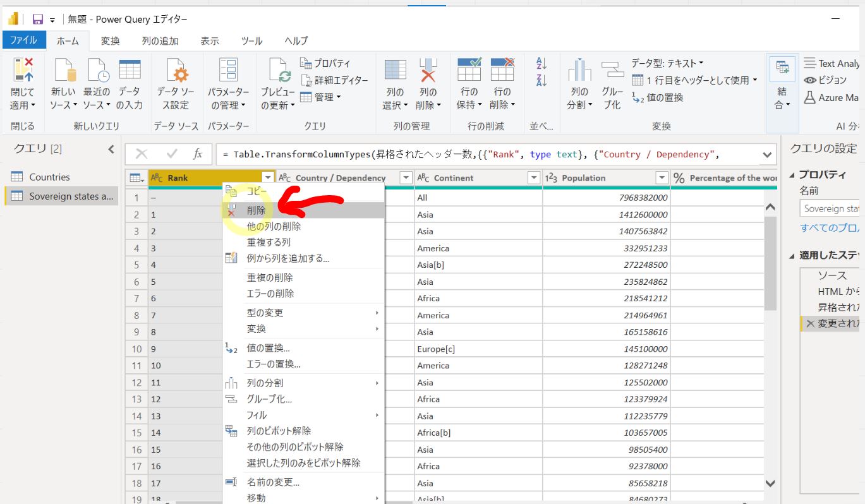This screenshot has height=504, width=865.
Task: Switch to the Home (ホーム) tab
Action: click(68, 40)
